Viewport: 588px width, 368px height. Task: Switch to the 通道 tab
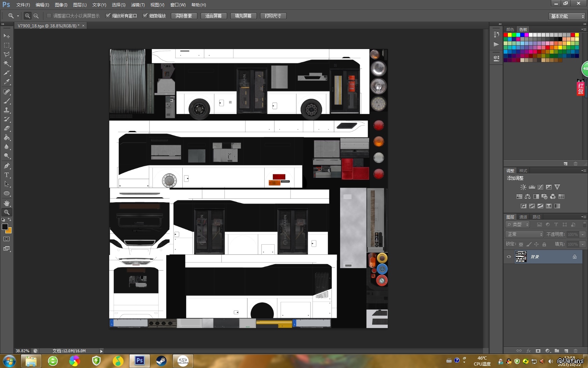click(523, 217)
